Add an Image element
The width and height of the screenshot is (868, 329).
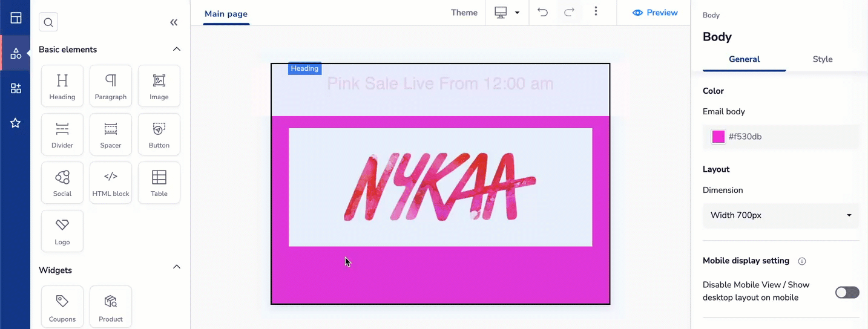coord(159,86)
